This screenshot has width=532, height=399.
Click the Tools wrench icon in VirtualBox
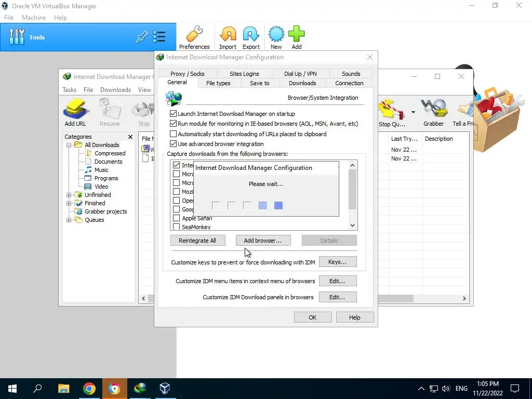pyautogui.click(x=17, y=37)
